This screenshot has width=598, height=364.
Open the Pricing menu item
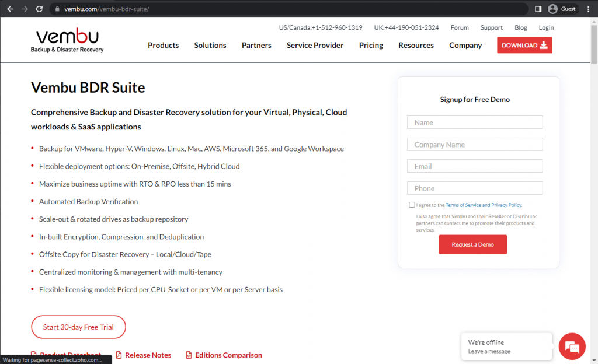[x=371, y=45]
